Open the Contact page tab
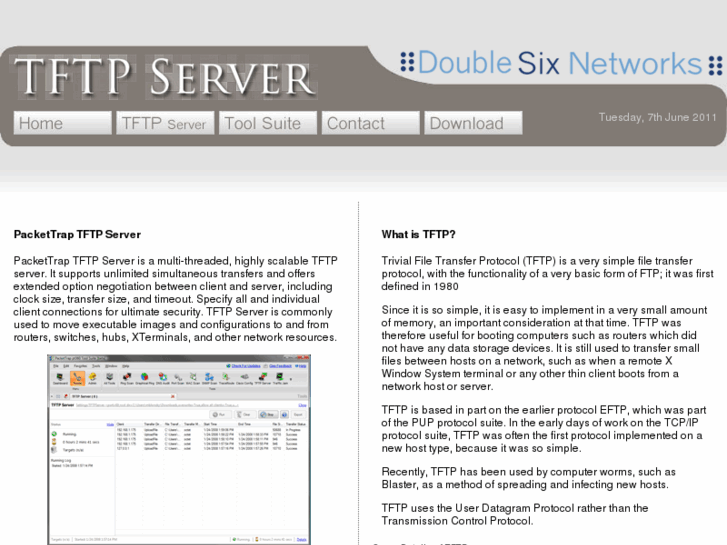Viewport: 727px width, 545px height. coord(370,123)
